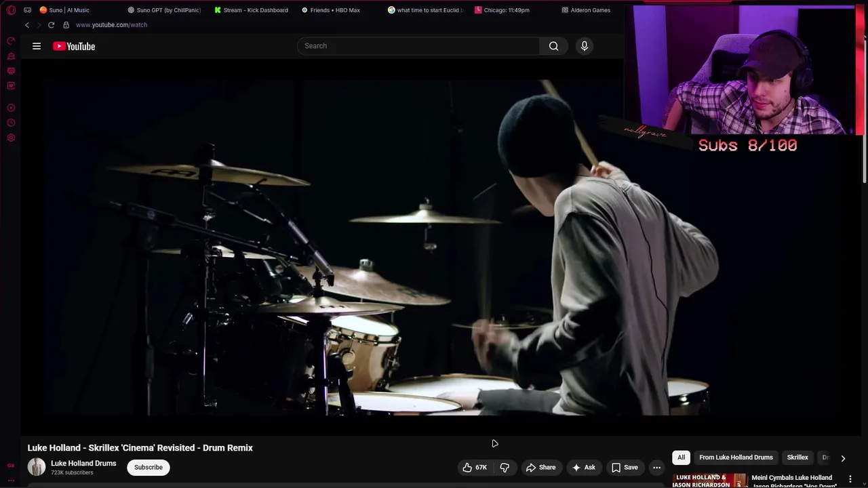Focus the www.youtube.com/watch address bar
This screenshot has height=488, width=868.
click(111, 25)
